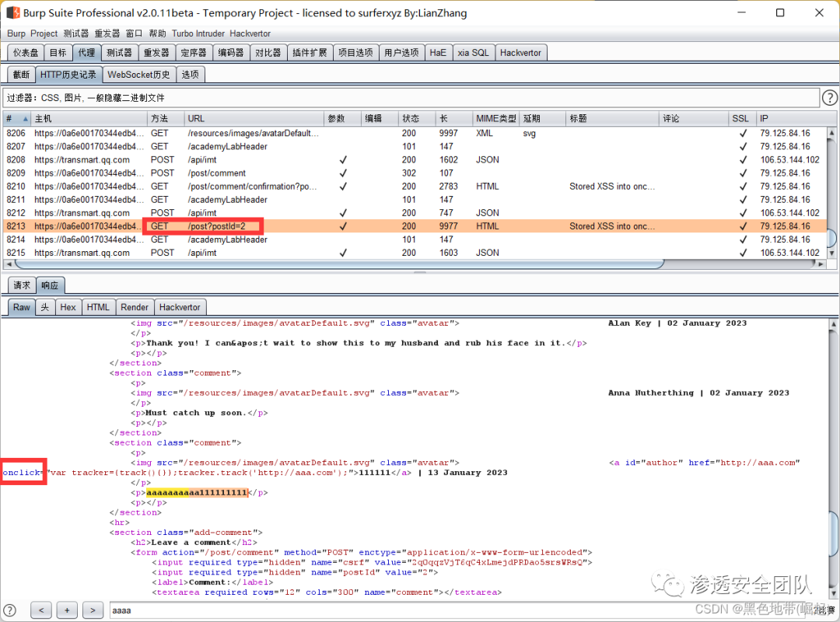Sort by number column ascending arrow
The width and height of the screenshot is (840, 622).
pos(25,119)
